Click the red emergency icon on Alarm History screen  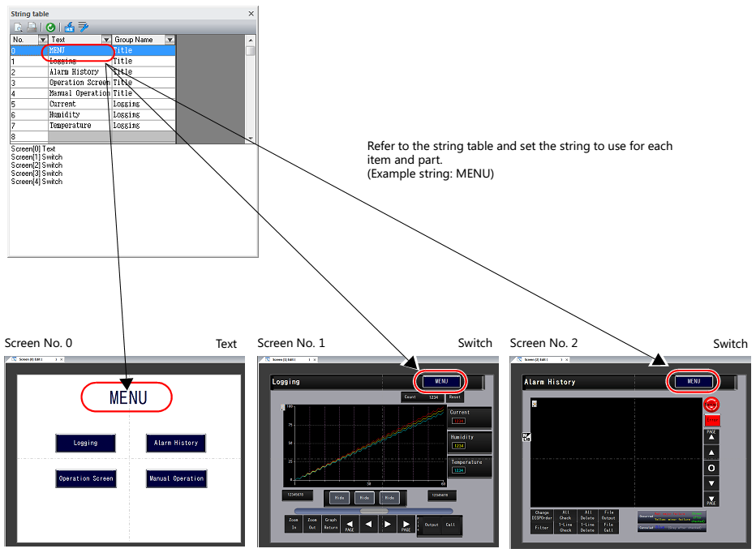coord(711,405)
